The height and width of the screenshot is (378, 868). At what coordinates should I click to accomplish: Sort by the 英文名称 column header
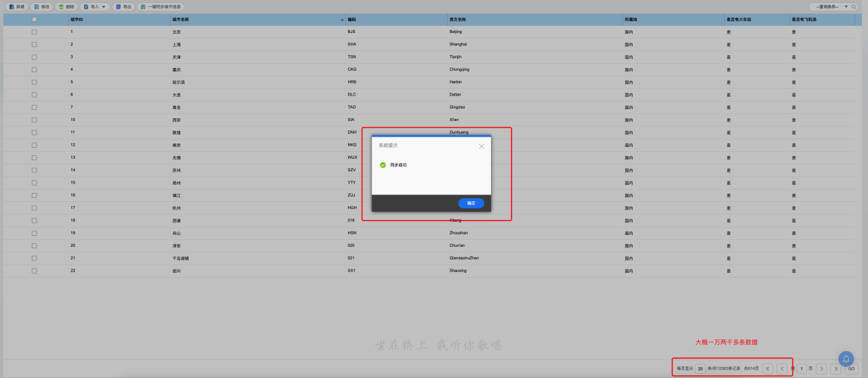(457, 19)
